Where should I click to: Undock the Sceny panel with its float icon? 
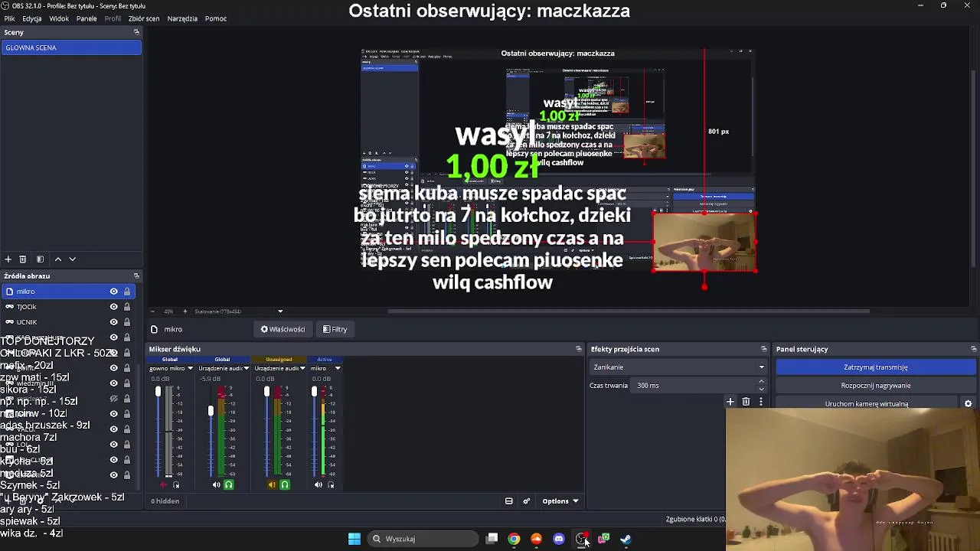(136, 32)
